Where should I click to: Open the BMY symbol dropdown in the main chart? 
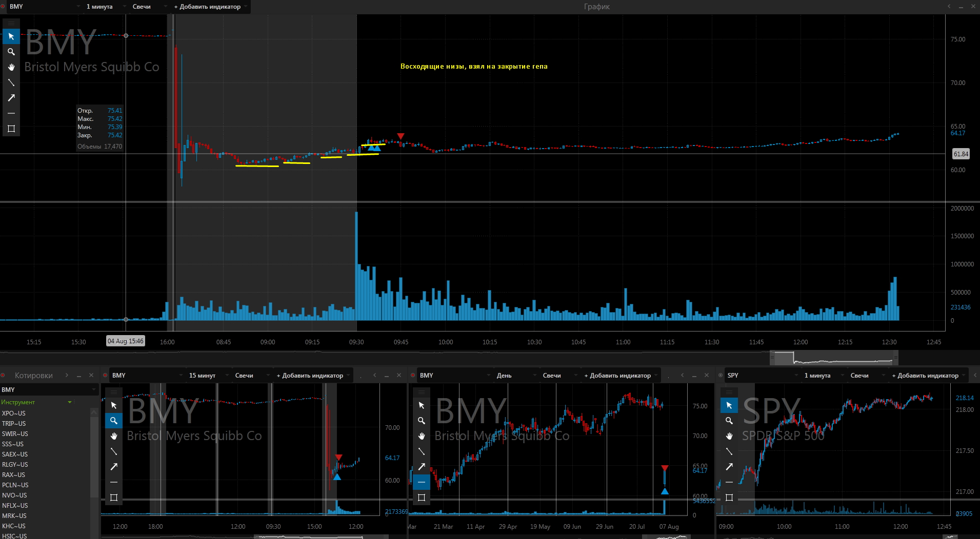click(45, 7)
